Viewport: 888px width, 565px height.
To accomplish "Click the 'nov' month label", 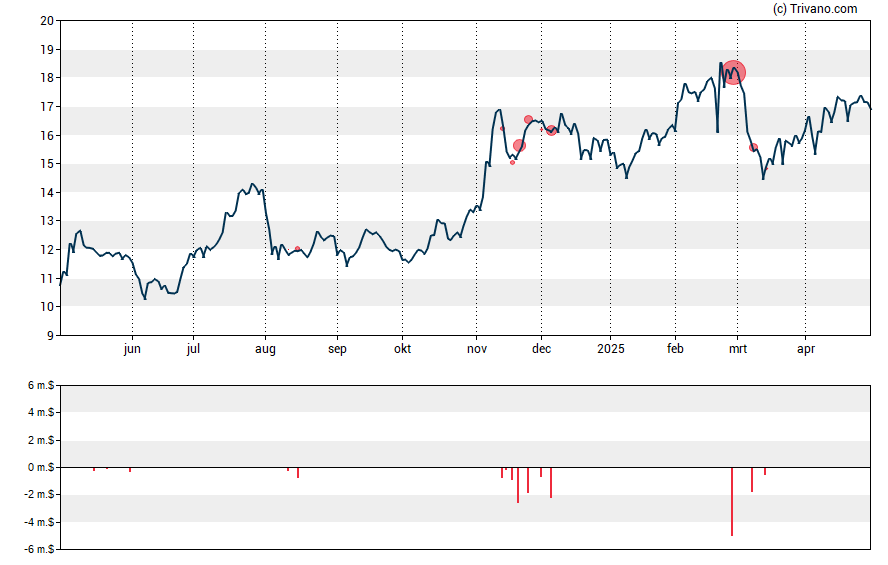I will (477, 349).
